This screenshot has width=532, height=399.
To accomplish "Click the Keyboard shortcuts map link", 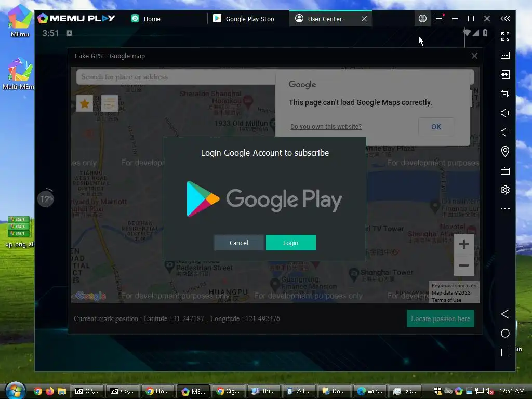I will pyautogui.click(x=454, y=286).
